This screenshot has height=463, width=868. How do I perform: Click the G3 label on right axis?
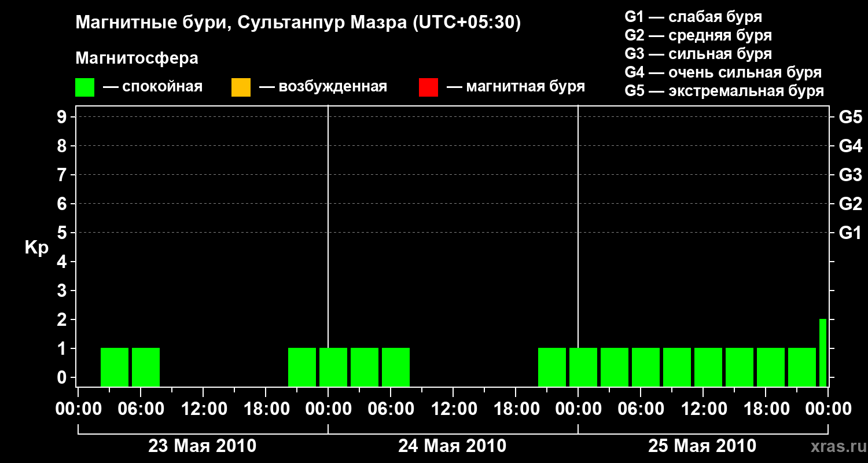(x=850, y=175)
